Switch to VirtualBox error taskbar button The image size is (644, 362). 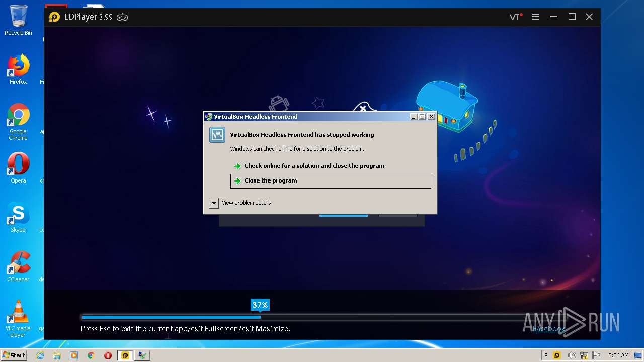tap(143, 355)
